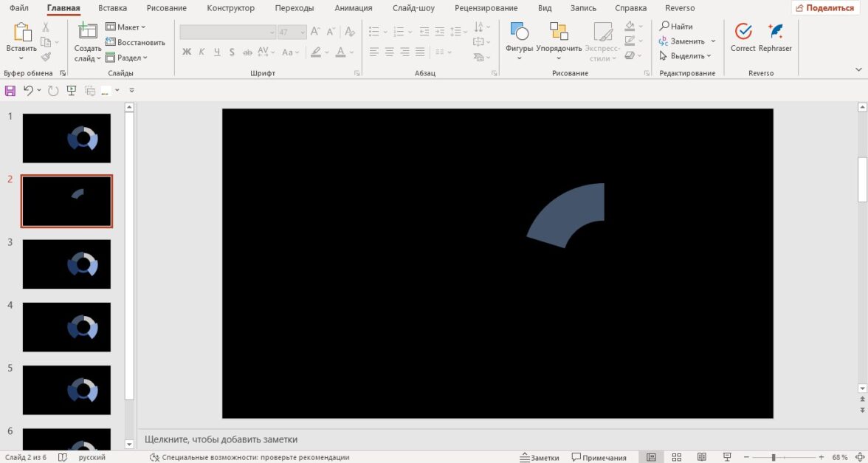Viewport: 868px width, 463px height.
Task: Toggle bold (Ж) formatting
Action: 187,52
